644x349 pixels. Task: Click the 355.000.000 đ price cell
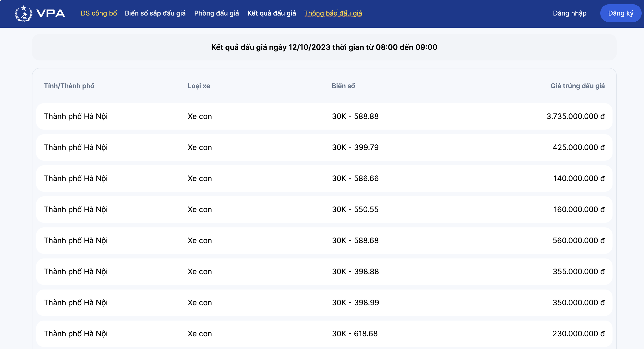point(578,271)
